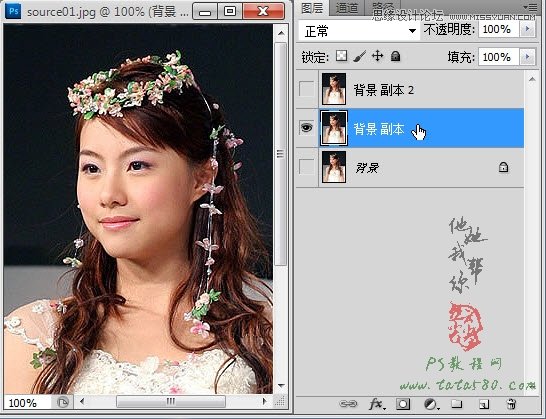Image resolution: width=546 pixels, height=419 pixels.
Task: Minimize the source01.jpg document window
Action: [205, 11]
